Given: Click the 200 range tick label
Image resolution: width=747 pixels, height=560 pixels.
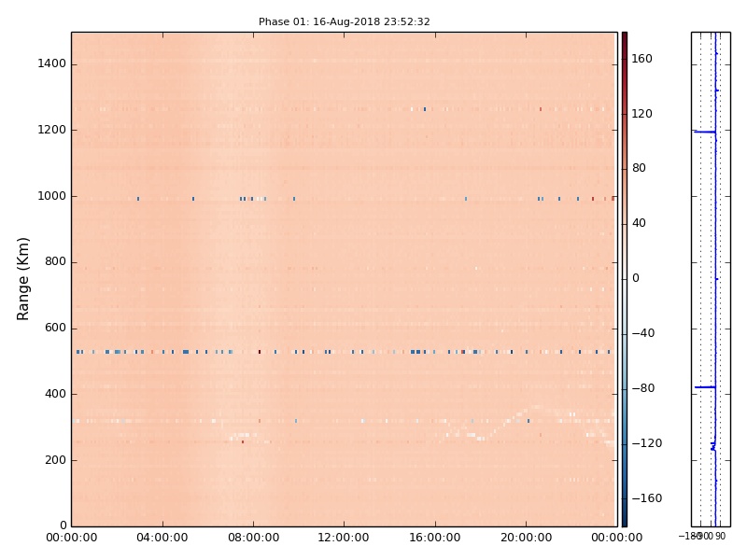Looking at the screenshot, I should (55, 460).
